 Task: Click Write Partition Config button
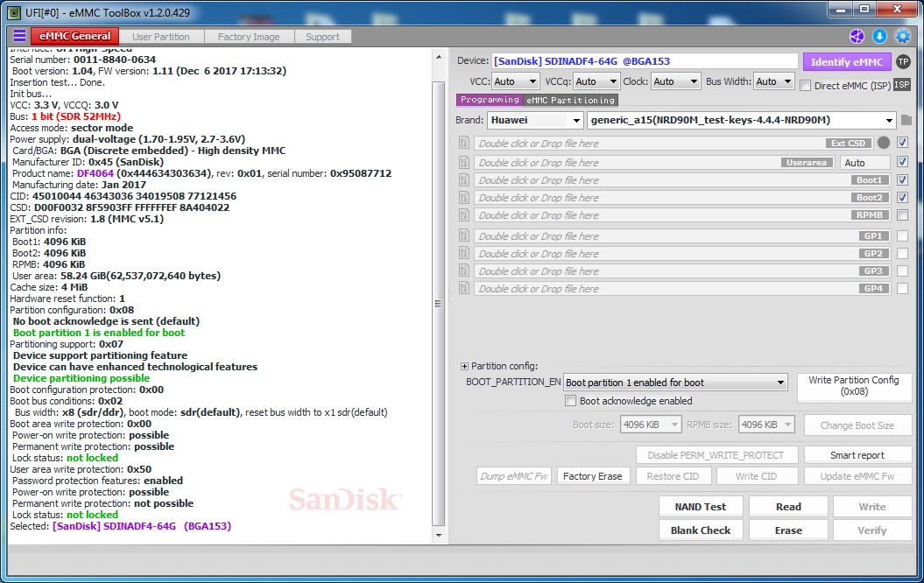(854, 386)
